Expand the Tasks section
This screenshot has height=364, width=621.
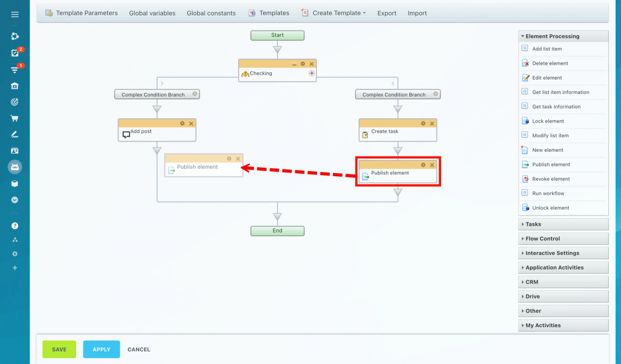pos(563,224)
